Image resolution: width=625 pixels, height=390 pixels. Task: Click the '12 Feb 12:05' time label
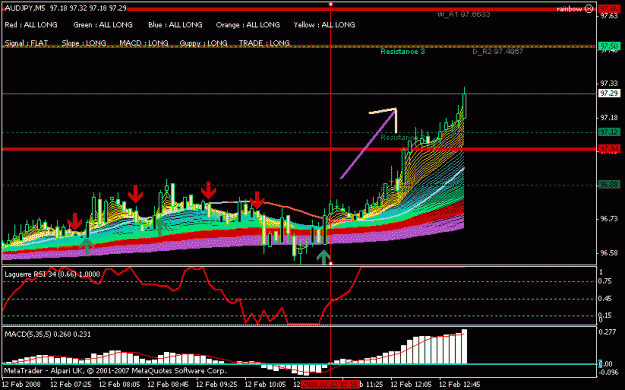coord(411,384)
